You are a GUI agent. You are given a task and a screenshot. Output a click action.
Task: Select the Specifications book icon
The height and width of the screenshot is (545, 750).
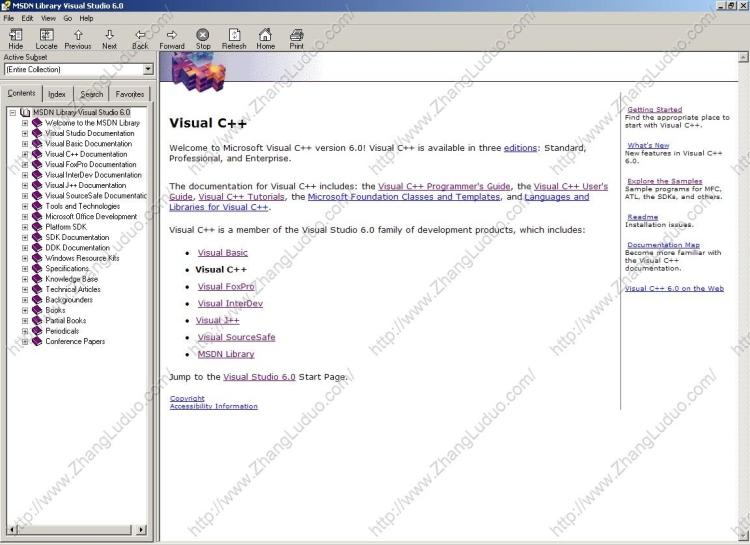pyautogui.click(x=37, y=268)
